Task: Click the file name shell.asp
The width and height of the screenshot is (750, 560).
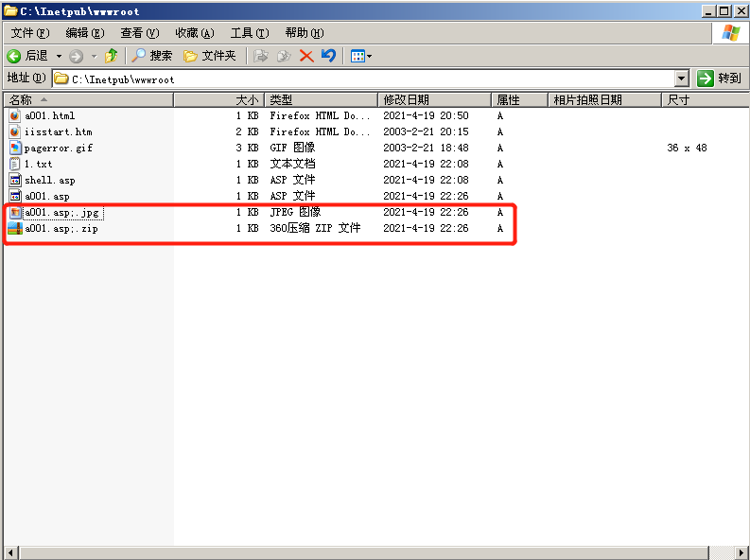Action: pos(50,181)
